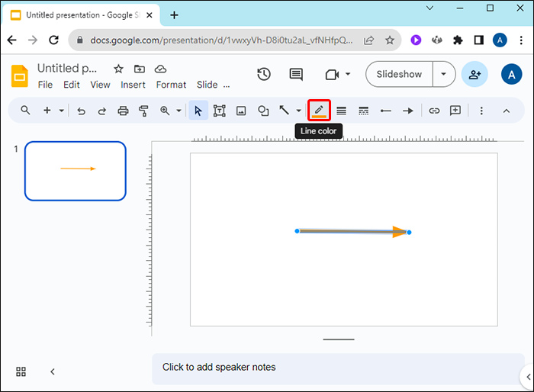
Task: Reload the browser page
Action: [54, 40]
